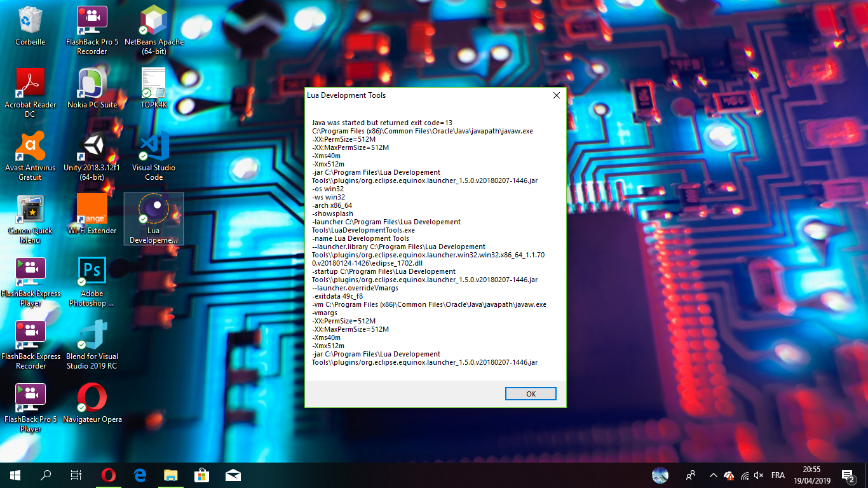This screenshot has height=488, width=868.
Task: Click the '-arch x86_64' line in dialog
Action: click(x=332, y=205)
